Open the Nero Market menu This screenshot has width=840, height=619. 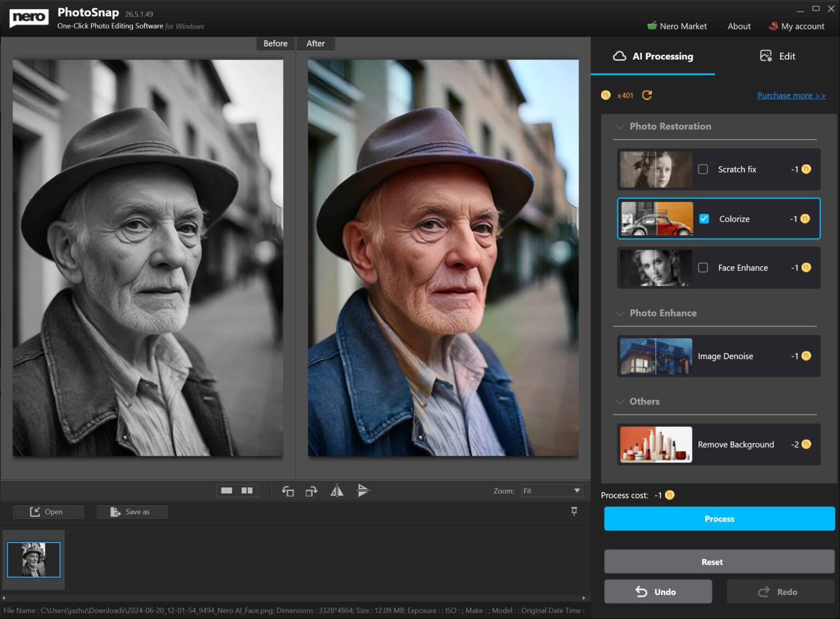point(678,26)
